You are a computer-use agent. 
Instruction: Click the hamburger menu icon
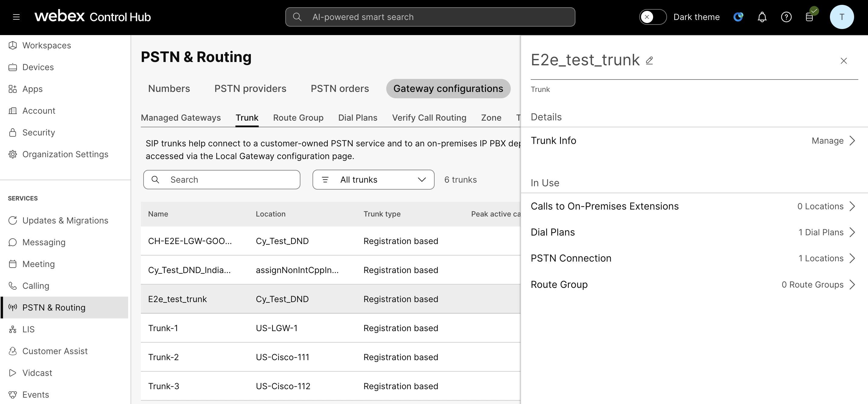pos(16,17)
